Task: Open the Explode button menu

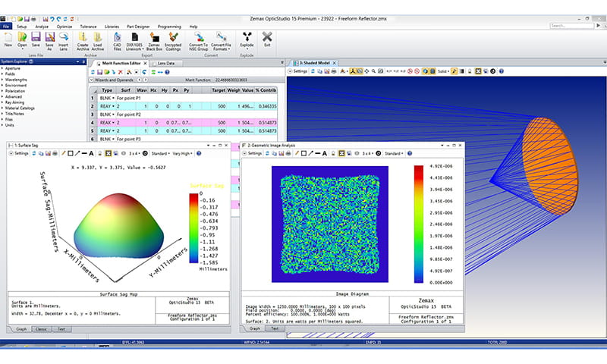Action: coord(247,41)
